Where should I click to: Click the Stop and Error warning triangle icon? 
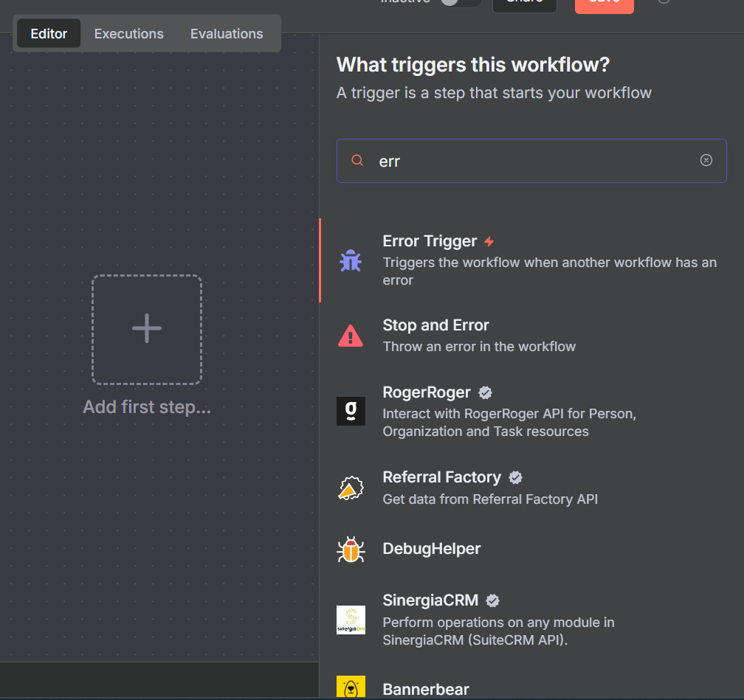pos(351,336)
